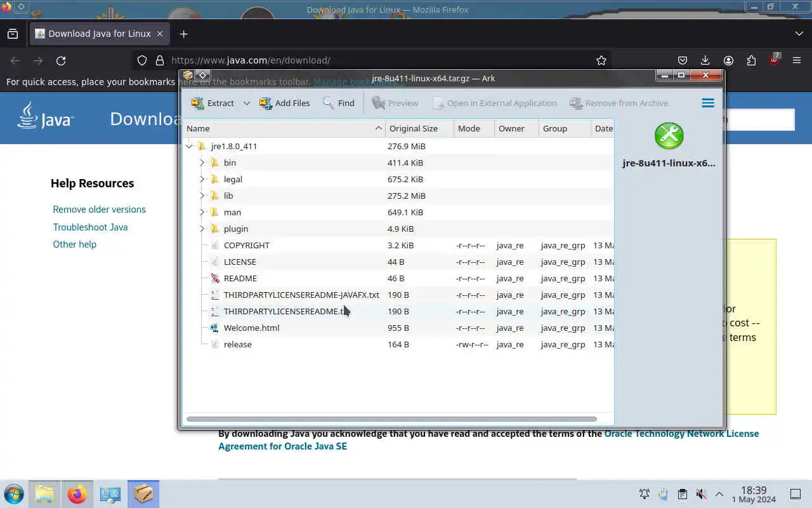Open Firefox application menu

coord(797,60)
